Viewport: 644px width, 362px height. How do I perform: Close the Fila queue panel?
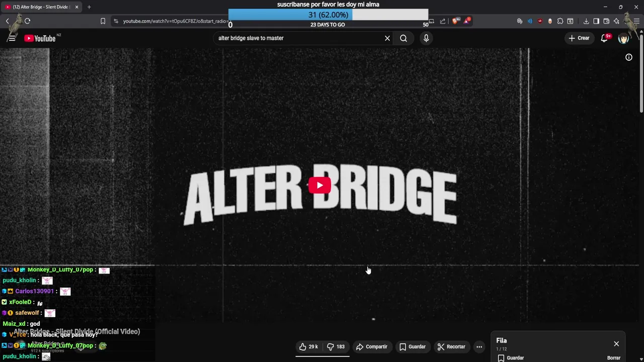pos(616,344)
